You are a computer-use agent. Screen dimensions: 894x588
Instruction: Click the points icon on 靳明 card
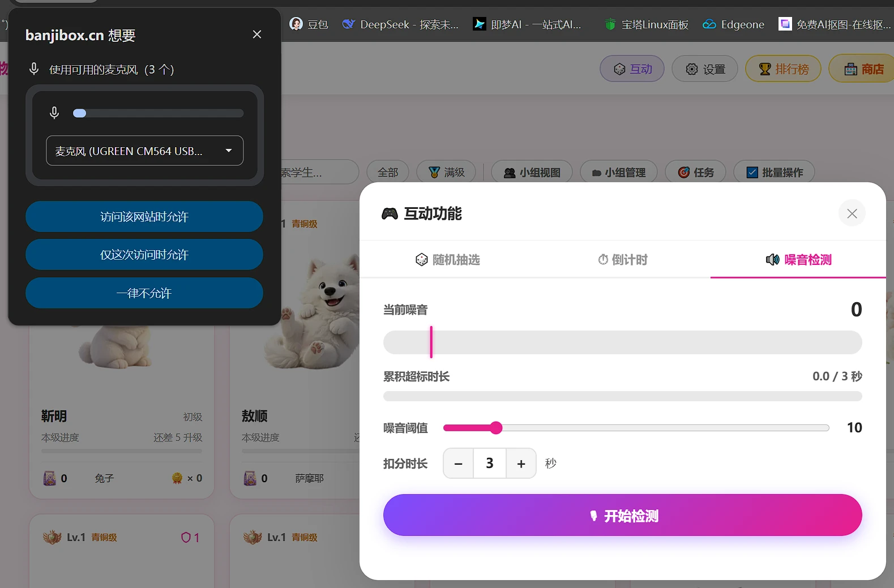tap(50, 478)
